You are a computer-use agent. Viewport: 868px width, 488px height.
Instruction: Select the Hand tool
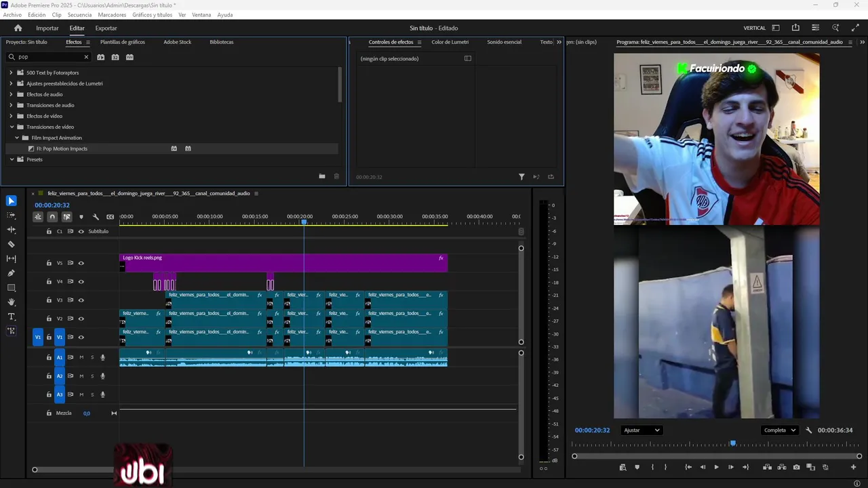click(x=11, y=302)
